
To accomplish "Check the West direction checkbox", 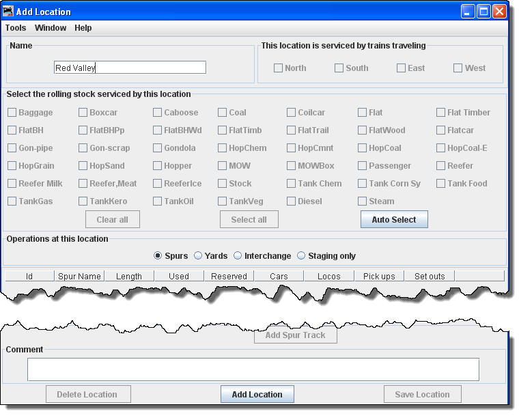I will point(458,68).
